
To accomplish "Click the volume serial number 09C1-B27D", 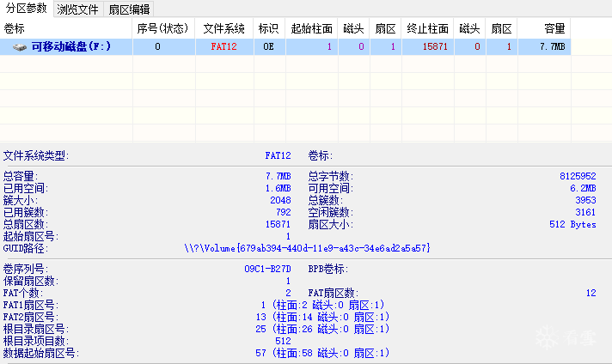I will click(268, 269).
